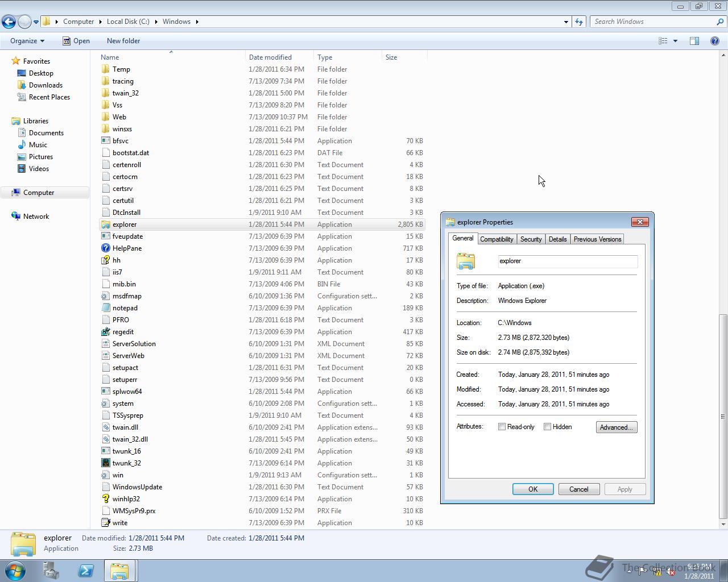Click the search magnifier icon
This screenshot has width=728, height=582.
pos(720,22)
